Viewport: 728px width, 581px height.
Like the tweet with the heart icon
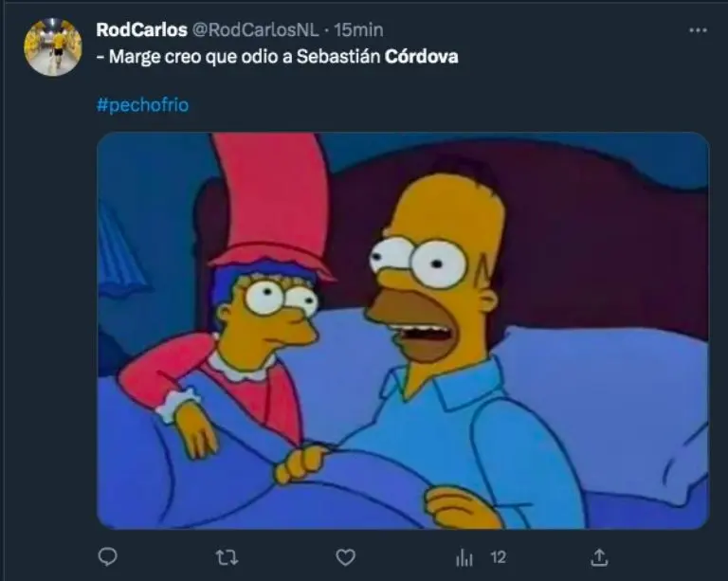[345, 557]
